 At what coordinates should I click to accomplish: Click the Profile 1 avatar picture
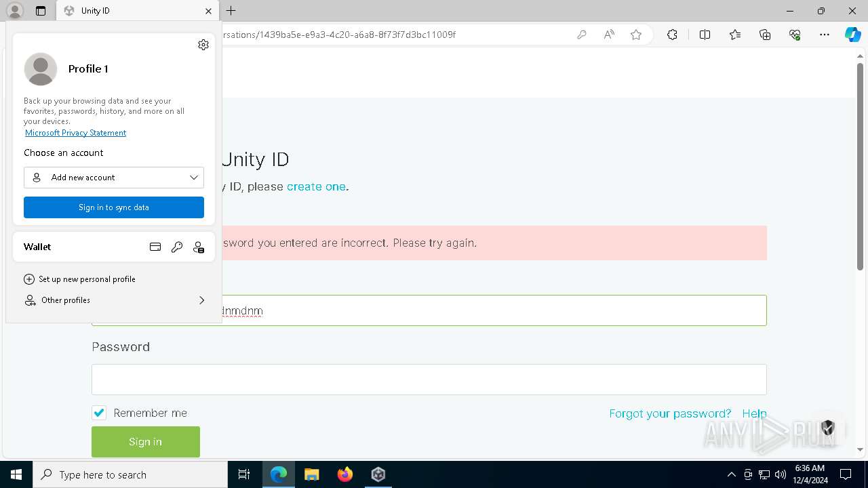coord(41,69)
